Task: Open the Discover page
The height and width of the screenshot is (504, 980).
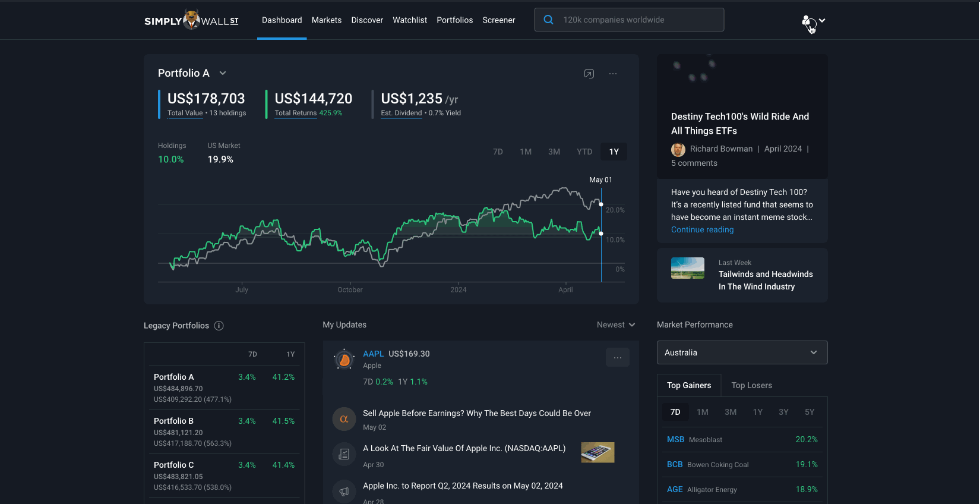Action: click(x=367, y=20)
